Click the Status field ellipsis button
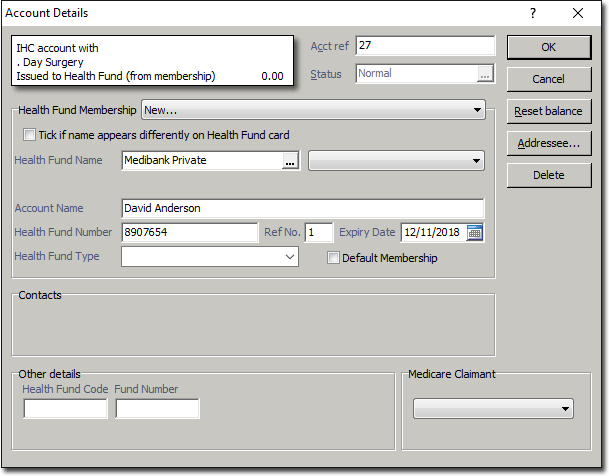This screenshot has width=609, height=476. [485, 74]
